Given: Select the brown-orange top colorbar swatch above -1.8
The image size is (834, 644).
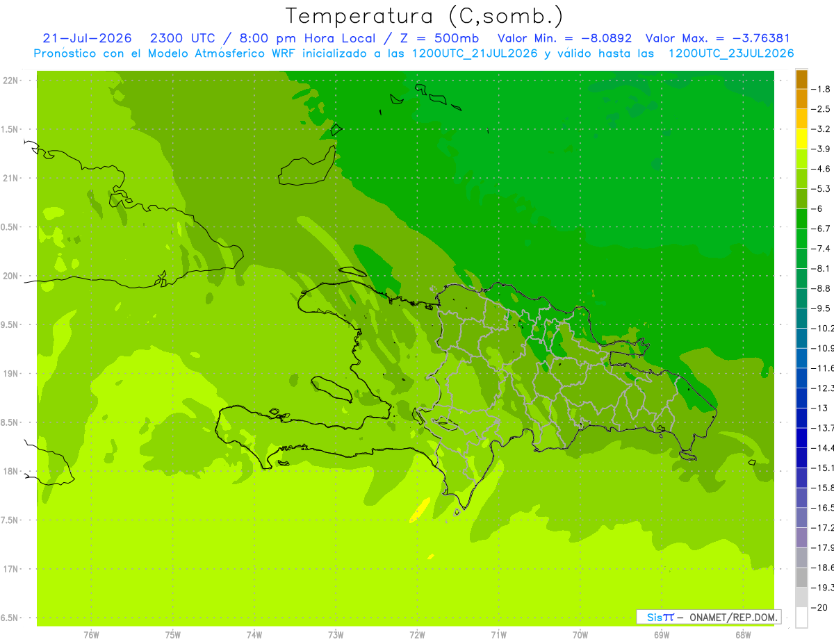Looking at the screenshot, I should click(x=801, y=79).
